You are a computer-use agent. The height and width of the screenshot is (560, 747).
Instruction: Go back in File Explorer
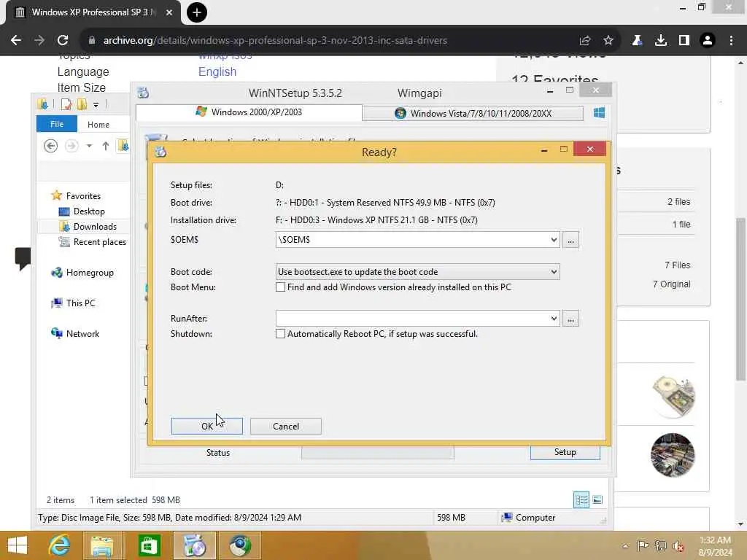[50, 146]
